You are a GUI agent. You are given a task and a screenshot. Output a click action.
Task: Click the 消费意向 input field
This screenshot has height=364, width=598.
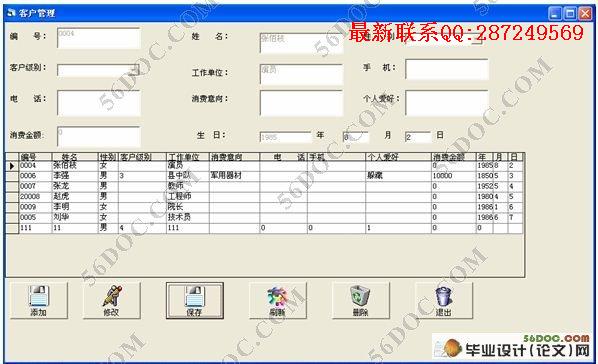point(301,103)
